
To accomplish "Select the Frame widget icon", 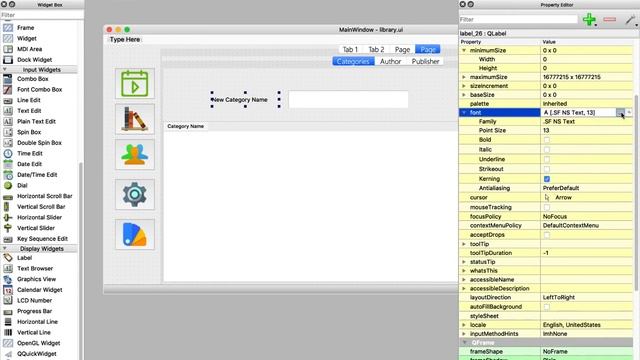I will [x=8, y=28].
